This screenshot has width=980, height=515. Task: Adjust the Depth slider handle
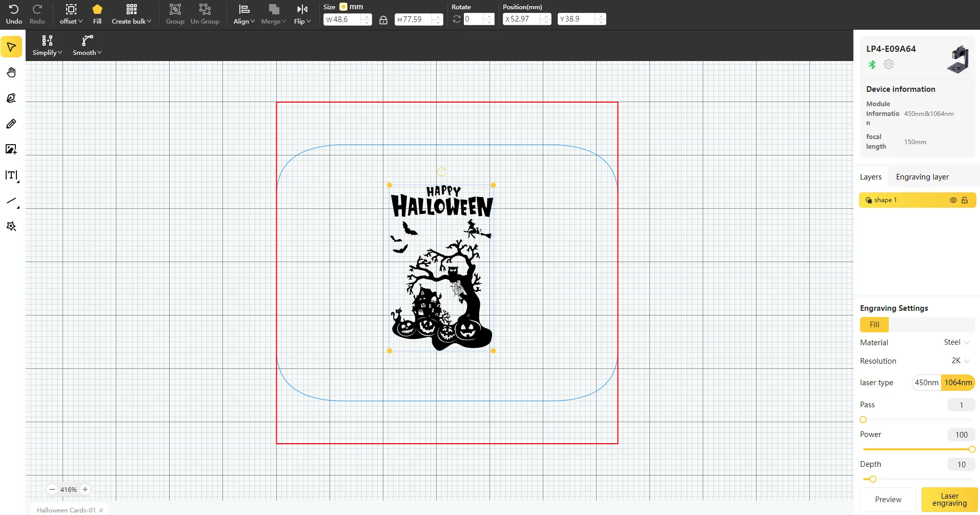[873, 479]
